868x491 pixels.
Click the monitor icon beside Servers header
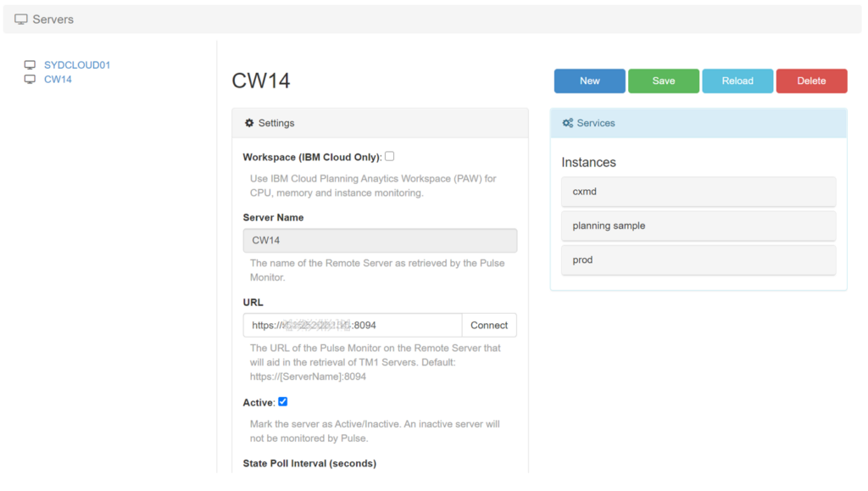[21, 19]
